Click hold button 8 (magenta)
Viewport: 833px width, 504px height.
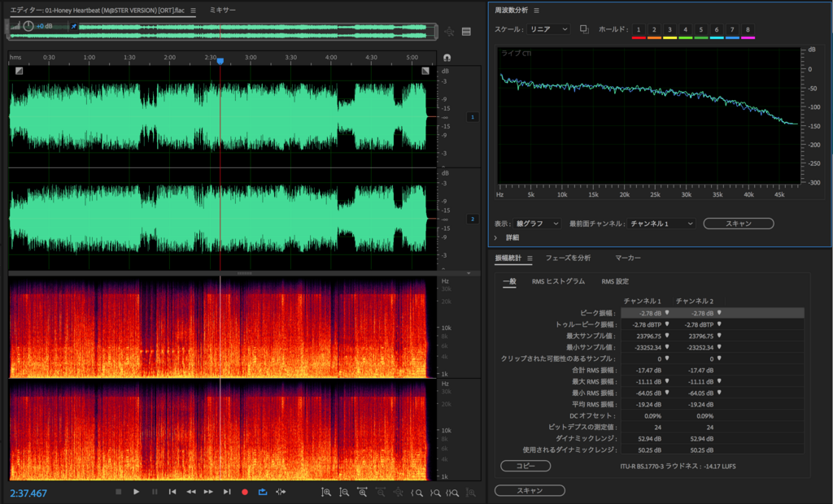748,30
